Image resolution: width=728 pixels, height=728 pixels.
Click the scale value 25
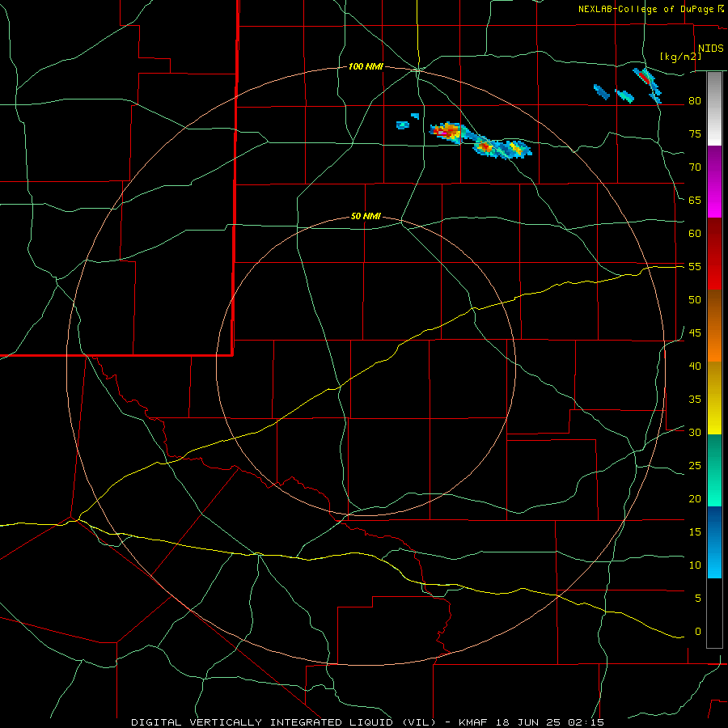pyautogui.click(x=695, y=465)
